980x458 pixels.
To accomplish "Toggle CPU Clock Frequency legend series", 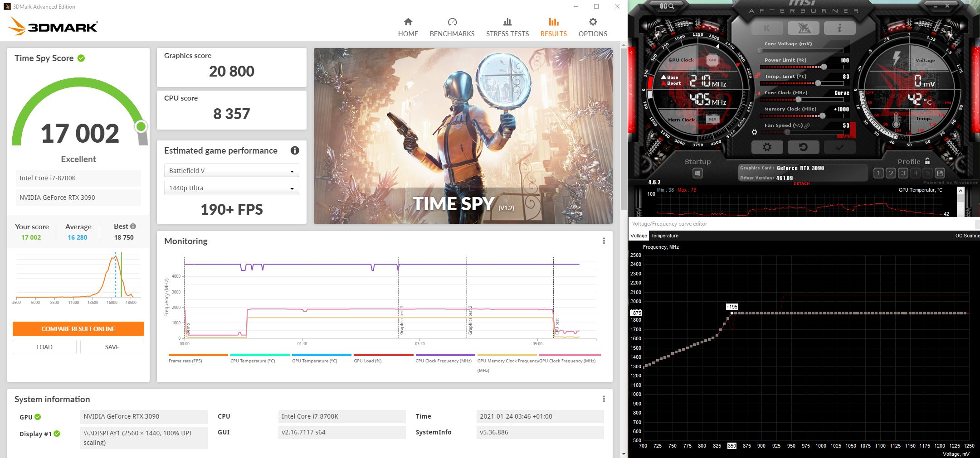I will [445, 358].
